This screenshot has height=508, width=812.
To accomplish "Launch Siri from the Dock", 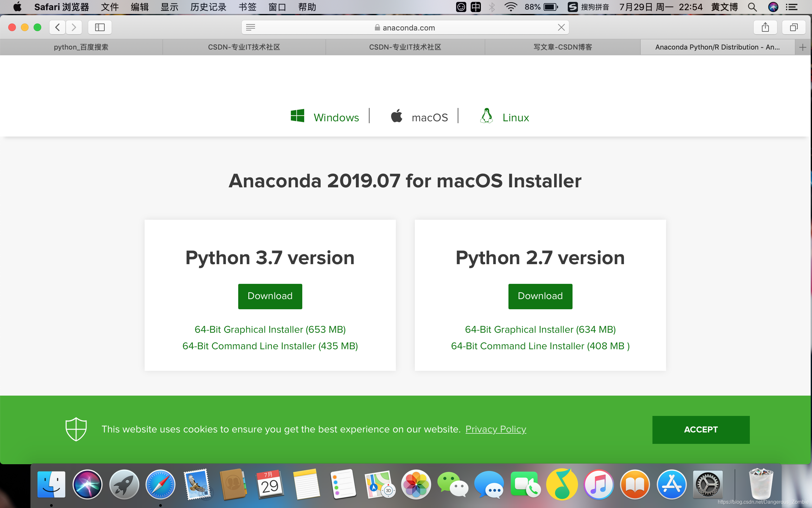I will [88, 484].
